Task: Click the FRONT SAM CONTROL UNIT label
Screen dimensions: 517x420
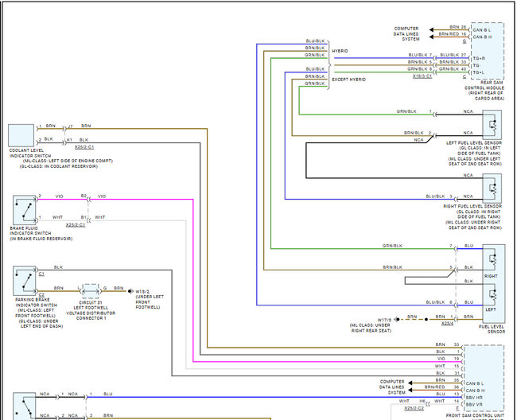Action: (x=475, y=415)
